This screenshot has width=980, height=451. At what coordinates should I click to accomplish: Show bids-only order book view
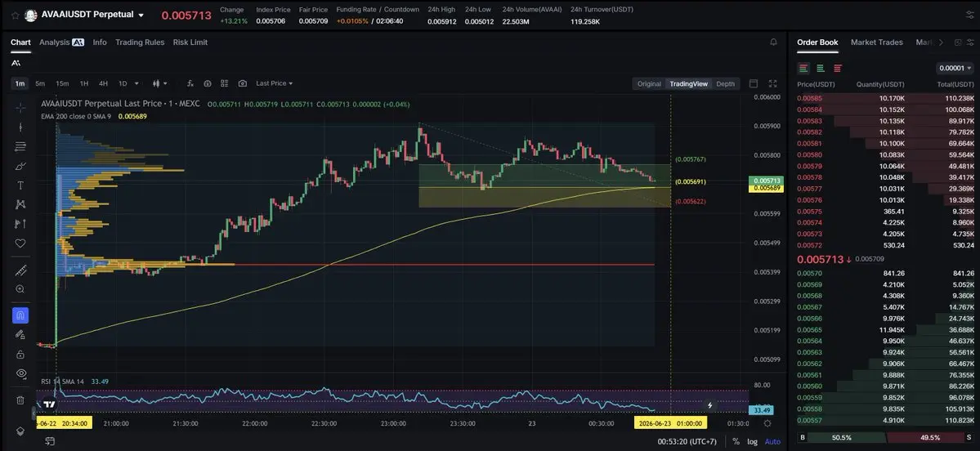pos(821,68)
